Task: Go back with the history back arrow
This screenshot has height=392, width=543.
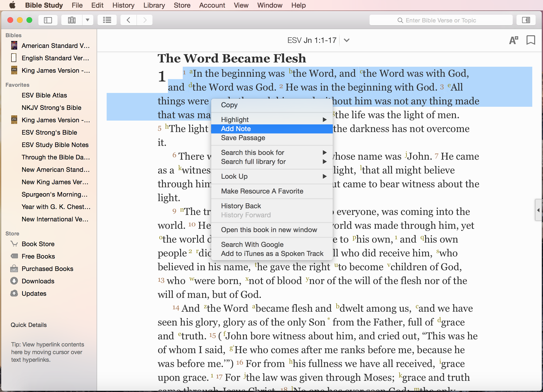Action: (x=129, y=20)
